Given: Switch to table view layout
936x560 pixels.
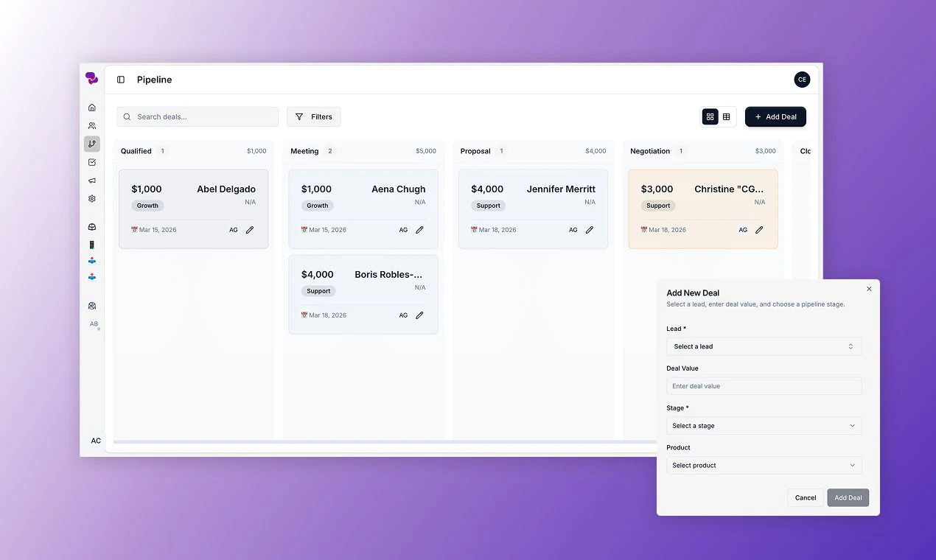Looking at the screenshot, I should pos(727,116).
